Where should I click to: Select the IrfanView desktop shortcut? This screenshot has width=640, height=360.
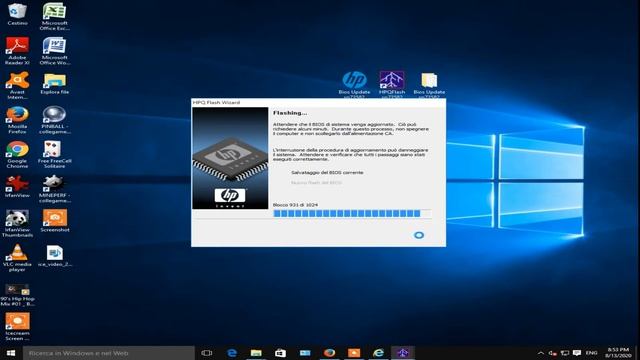click(x=17, y=187)
